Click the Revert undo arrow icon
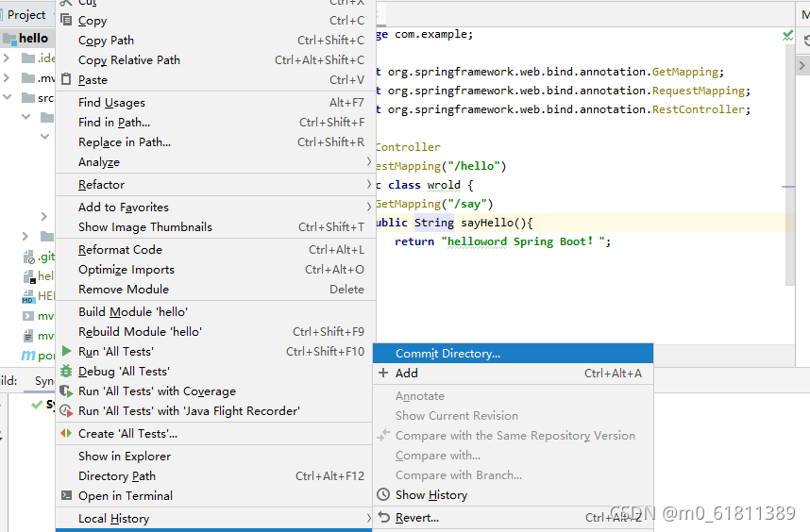 tap(383, 517)
